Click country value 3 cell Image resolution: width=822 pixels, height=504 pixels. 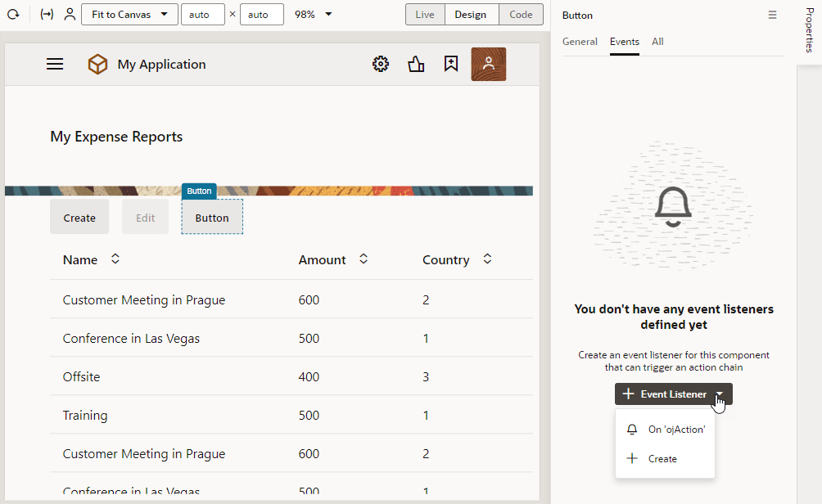[x=426, y=376]
